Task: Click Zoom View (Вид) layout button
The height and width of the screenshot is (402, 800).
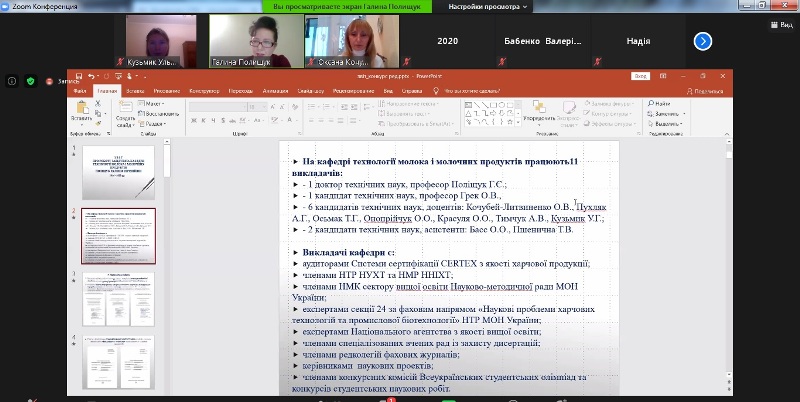Action: coord(781,24)
